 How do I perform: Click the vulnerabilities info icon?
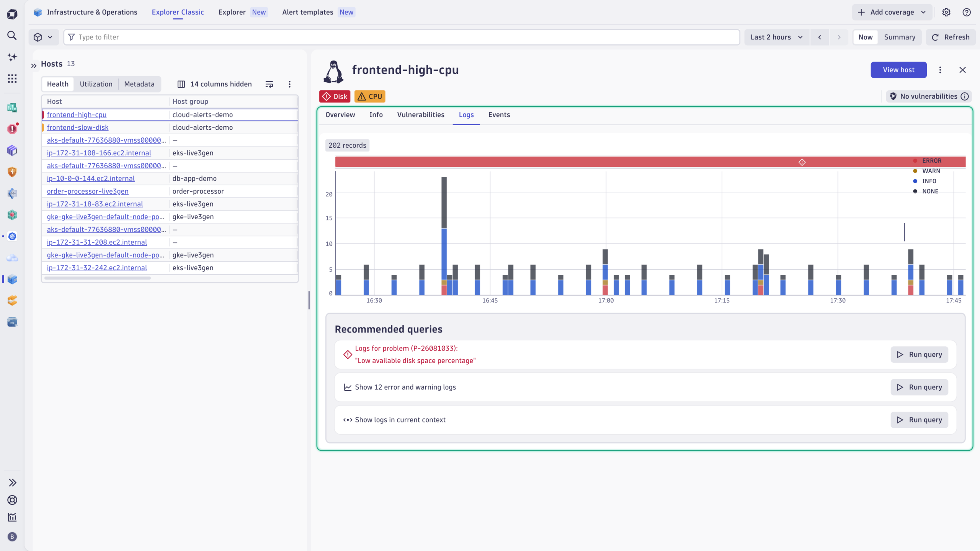click(965, 96)
